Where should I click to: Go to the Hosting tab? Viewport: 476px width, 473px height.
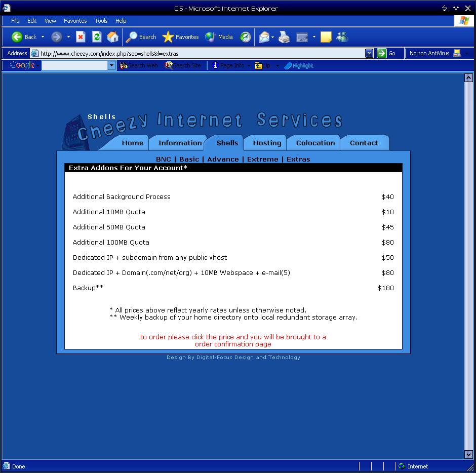[x=267, y=143]
